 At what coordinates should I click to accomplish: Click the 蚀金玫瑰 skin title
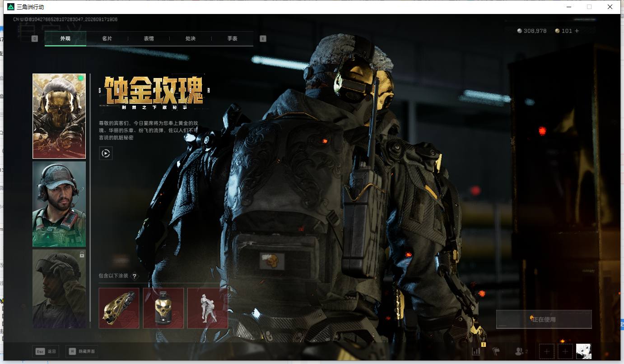coord(154,90)
